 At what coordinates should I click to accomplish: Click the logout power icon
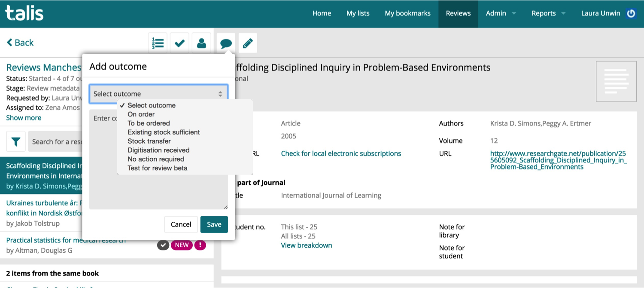[x=631, y=13]
